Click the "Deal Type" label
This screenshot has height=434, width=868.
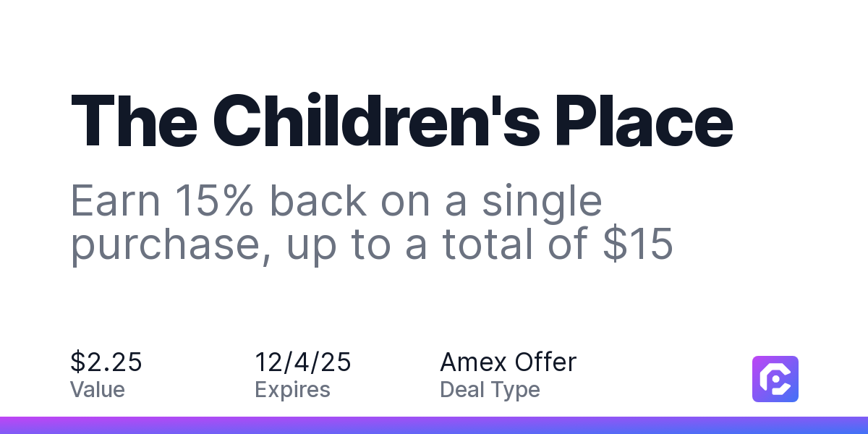pos(490,390)
